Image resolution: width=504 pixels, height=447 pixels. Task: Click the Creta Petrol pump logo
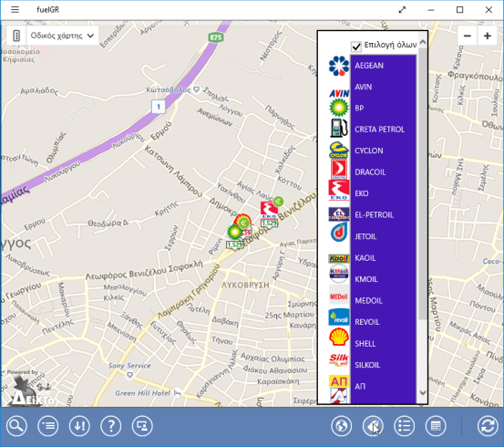tap(339, 128)
